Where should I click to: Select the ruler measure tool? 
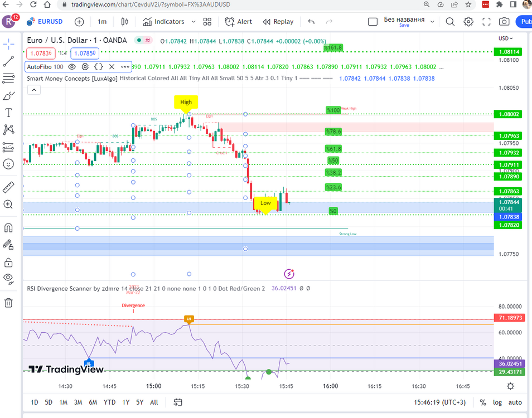point(8,187)
